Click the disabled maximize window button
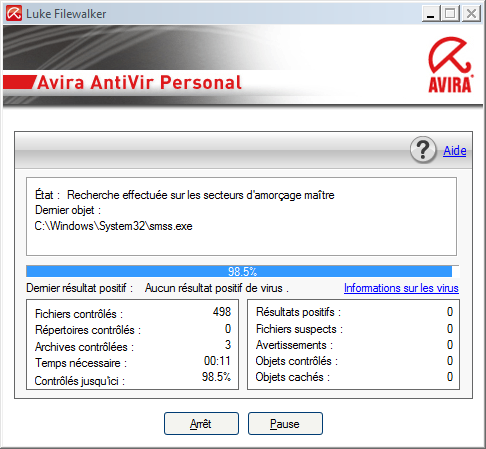The height and width of the screenshot is (449, 486). [451, 14]
